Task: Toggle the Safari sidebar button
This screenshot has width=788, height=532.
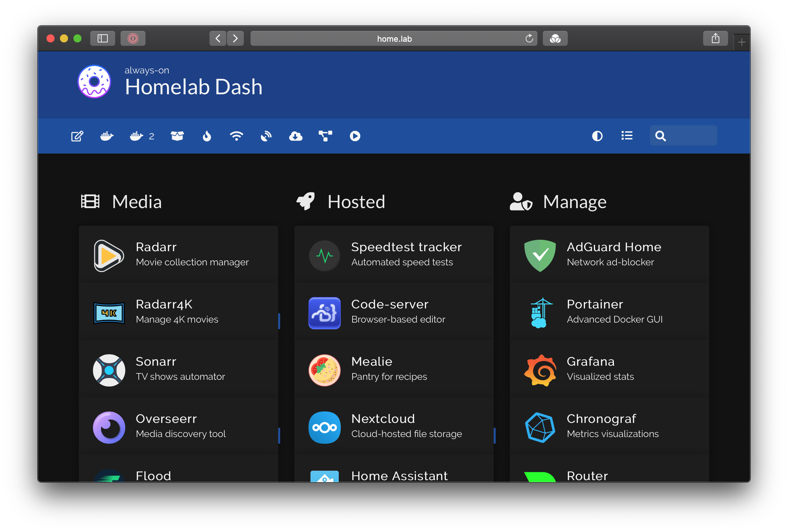Action: tap(102, 38)
